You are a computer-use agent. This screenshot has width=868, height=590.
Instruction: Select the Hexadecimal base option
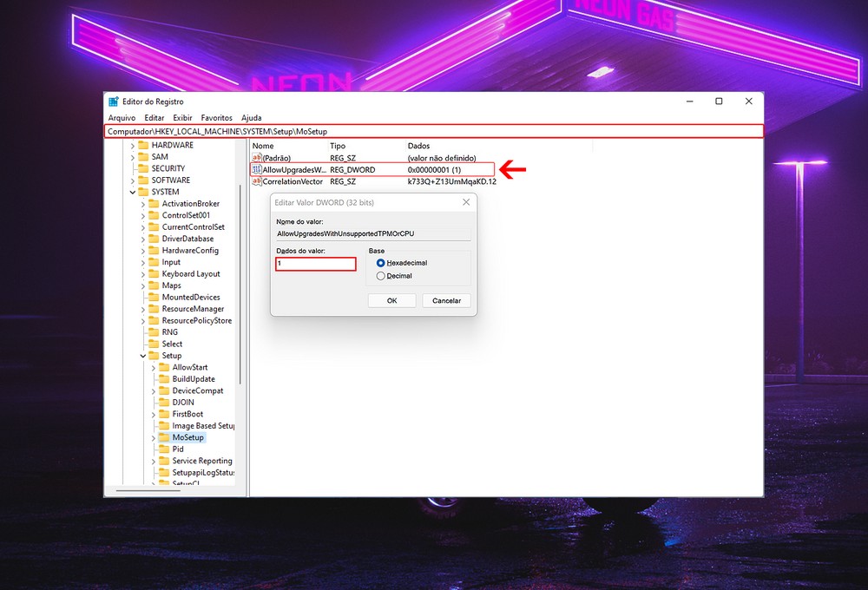(x=380, y=263)
